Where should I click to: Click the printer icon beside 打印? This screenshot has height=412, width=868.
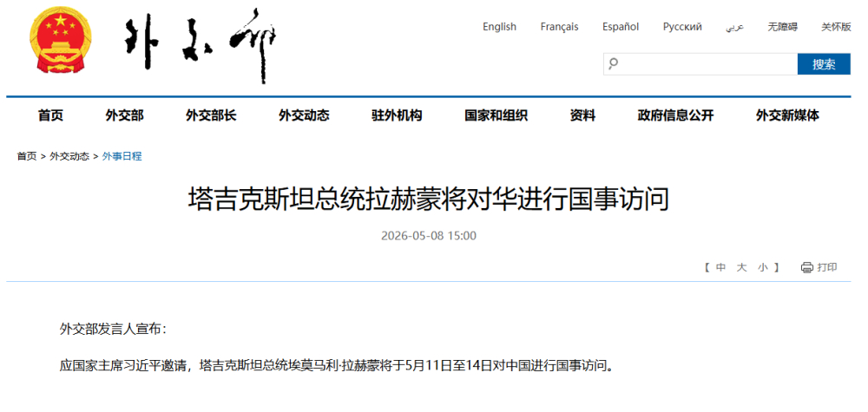(x=806, y=268)
